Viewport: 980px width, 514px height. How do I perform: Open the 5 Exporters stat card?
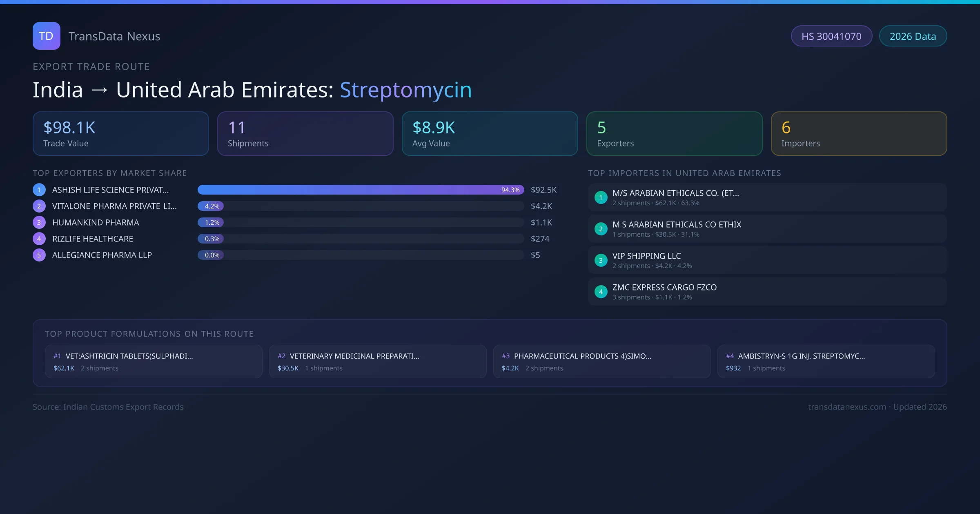674,134
